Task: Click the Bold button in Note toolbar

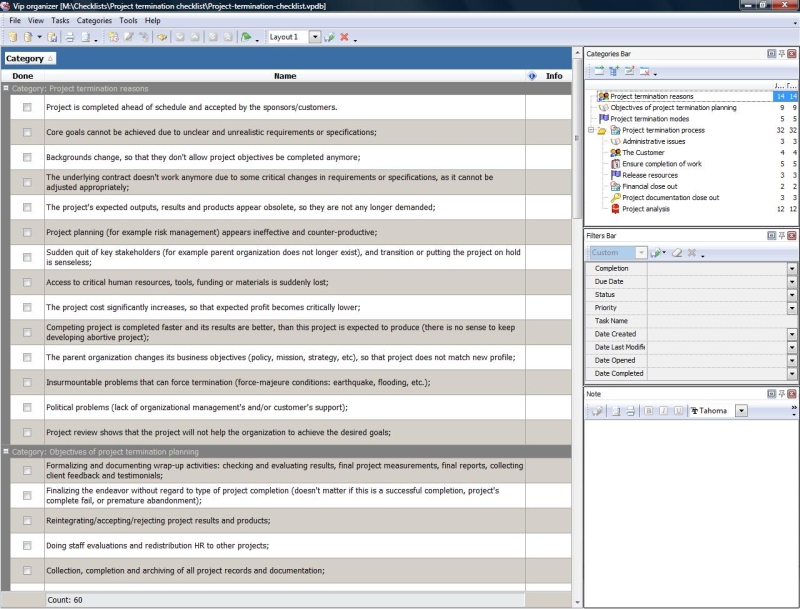Action: (649, 411)
